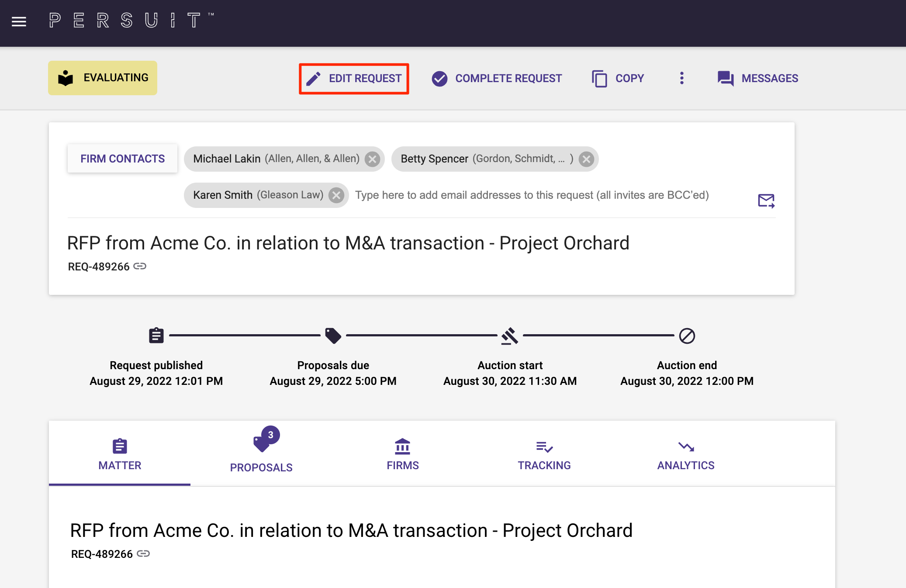Image resolution: width=906 pixels, height=588 pixels.
Task: Open the three-dot more options menu
Action: (x=681, y=78)
